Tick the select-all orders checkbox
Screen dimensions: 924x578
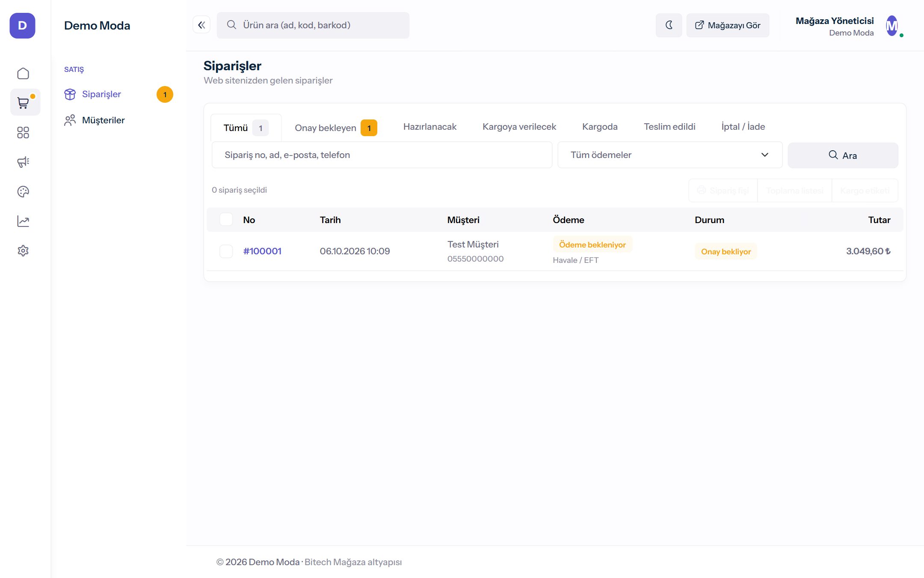(x=226, y=220)
